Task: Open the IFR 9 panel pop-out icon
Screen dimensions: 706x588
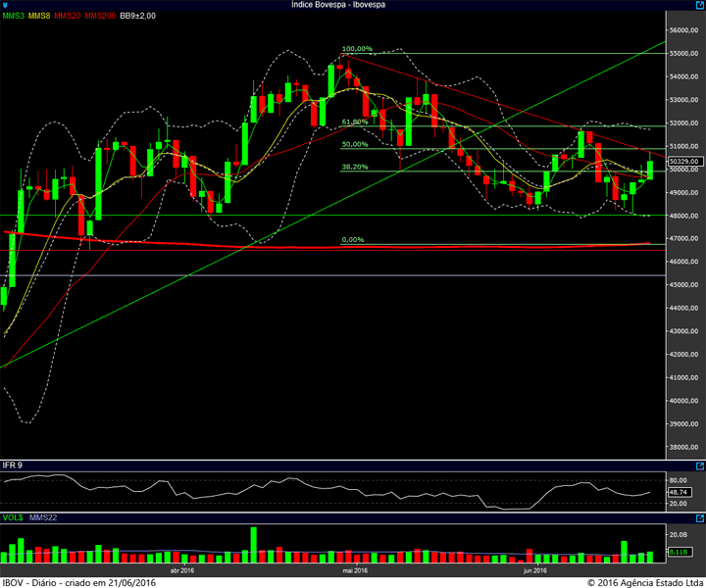Action: 700,466
